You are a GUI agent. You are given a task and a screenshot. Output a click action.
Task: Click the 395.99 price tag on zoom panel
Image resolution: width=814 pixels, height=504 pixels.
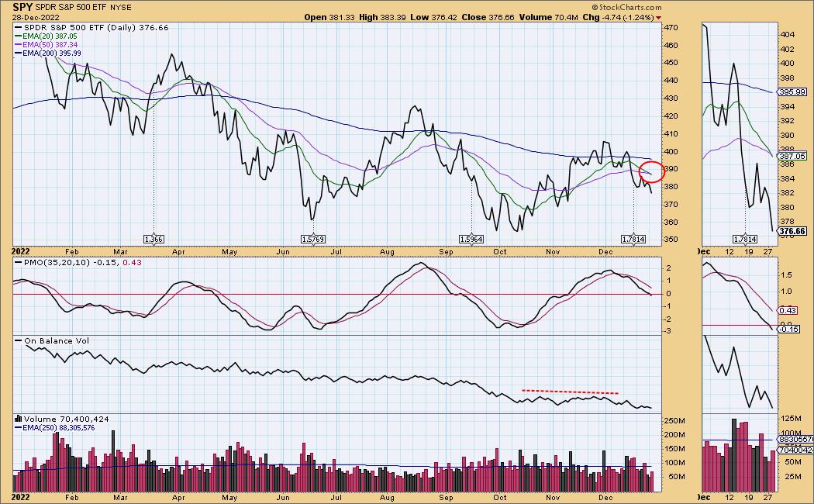(792, 91)
